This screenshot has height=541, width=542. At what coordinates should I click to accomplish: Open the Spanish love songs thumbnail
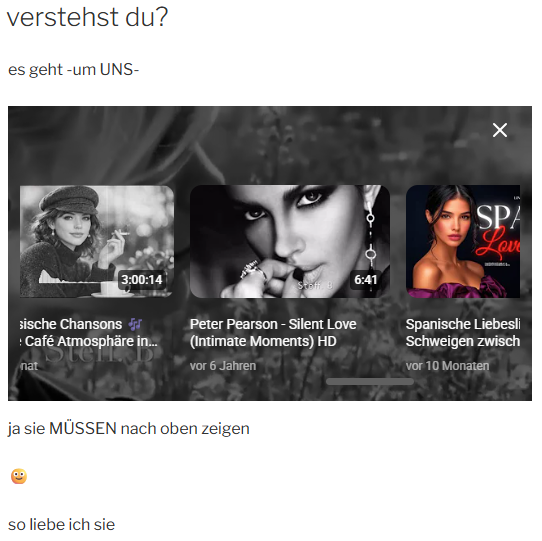coord(463,241)
